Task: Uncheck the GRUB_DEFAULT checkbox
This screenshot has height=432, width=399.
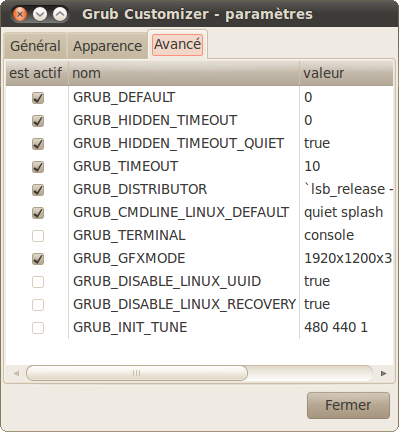Action: [38, 98]
